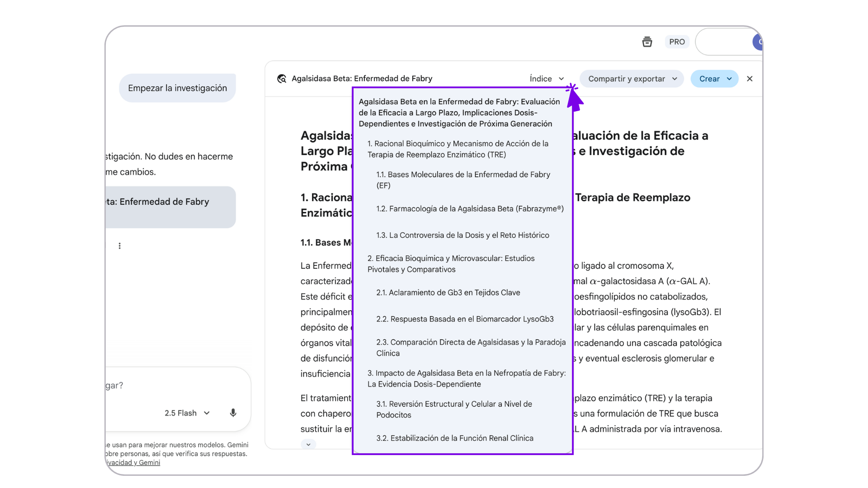
Task: Expand the Índice dropdown
Action: 547,79
